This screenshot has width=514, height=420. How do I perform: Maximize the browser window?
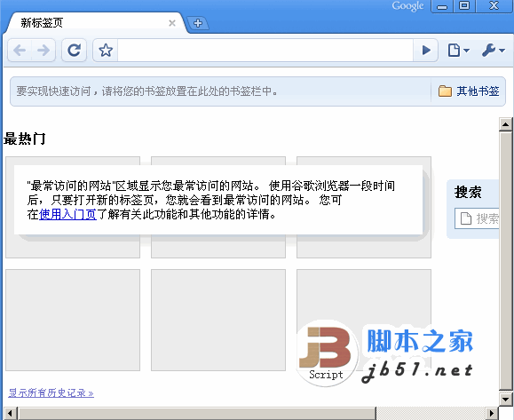pos(464,6)
